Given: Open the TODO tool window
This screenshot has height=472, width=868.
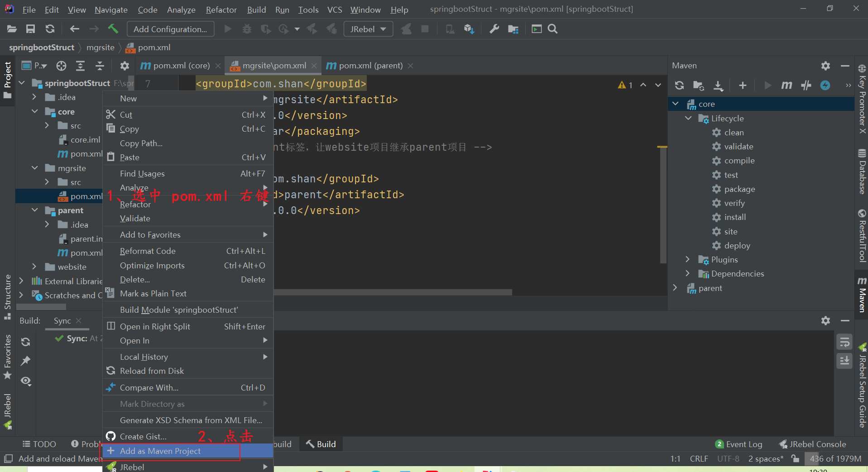Looking at the screenshot, I should 39,444.
